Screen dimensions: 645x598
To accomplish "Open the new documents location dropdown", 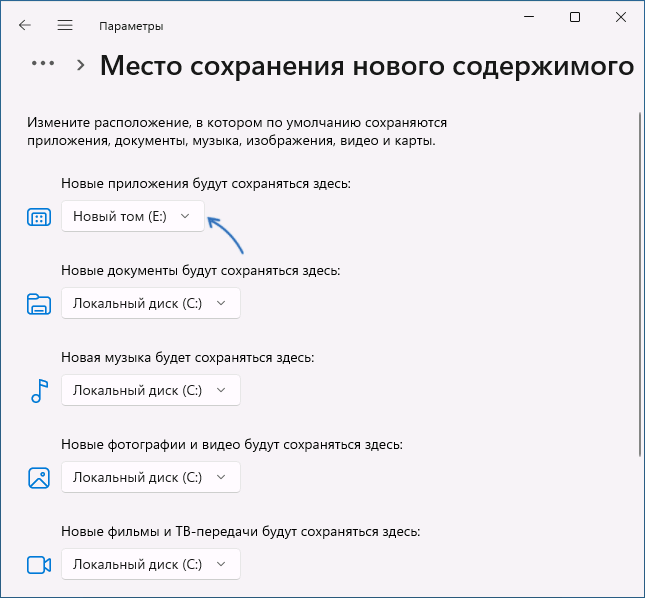I will point(151,303).
